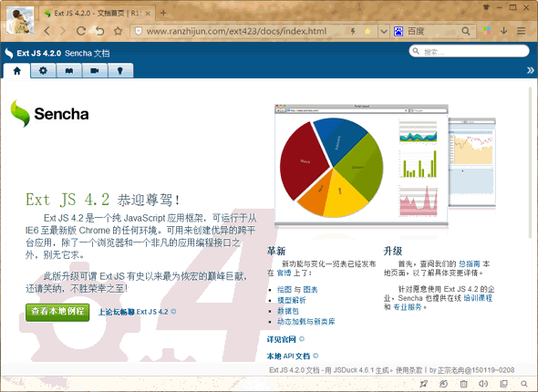Click the status bar ad-block shield icon
The image size is (538, 392).
click(x=444, y=384)
